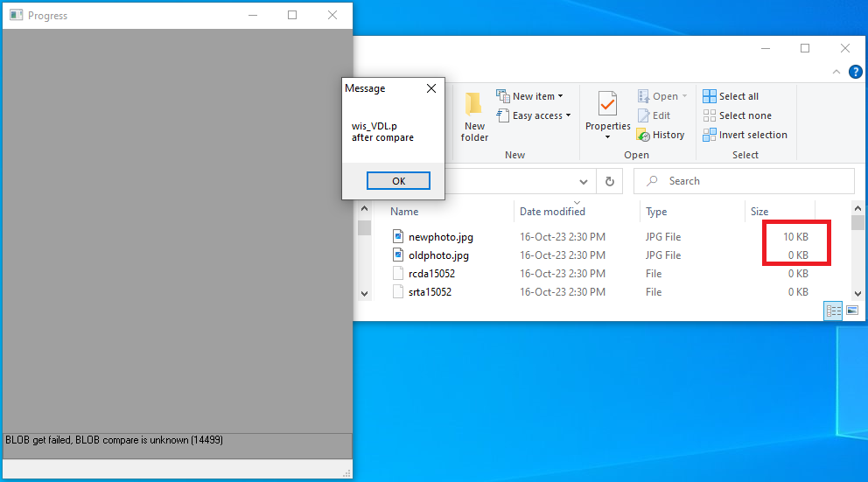Select the newphoto.jpg file

click(x=441, y=237)
